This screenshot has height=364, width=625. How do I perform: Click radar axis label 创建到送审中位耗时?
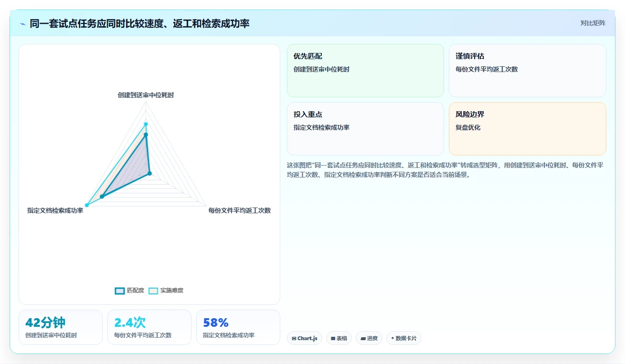point(146,95)
